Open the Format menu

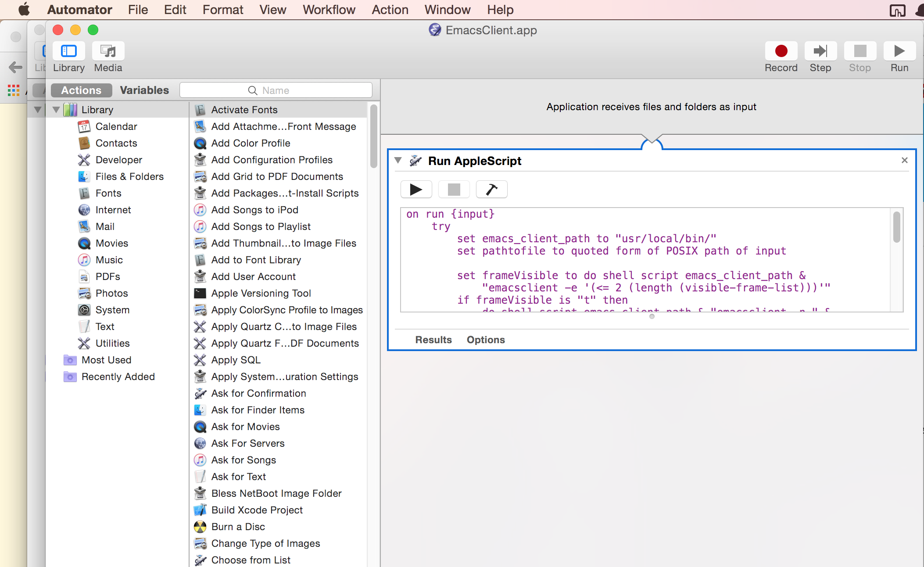pyautogui.click(x=222, y=9)
